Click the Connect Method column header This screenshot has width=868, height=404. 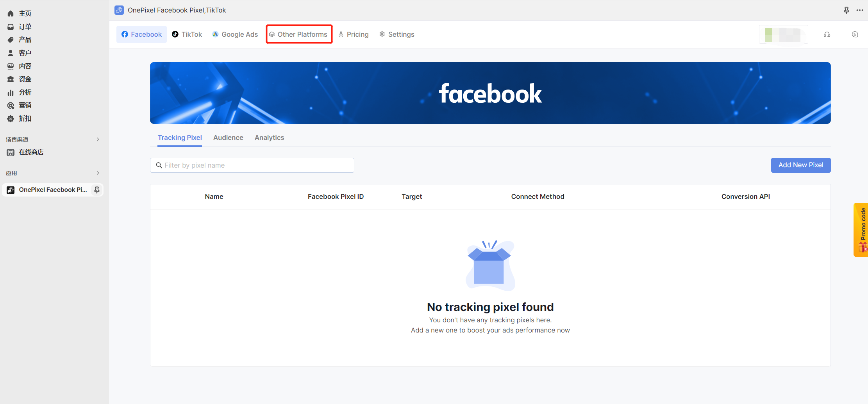[x=538, y=197]
